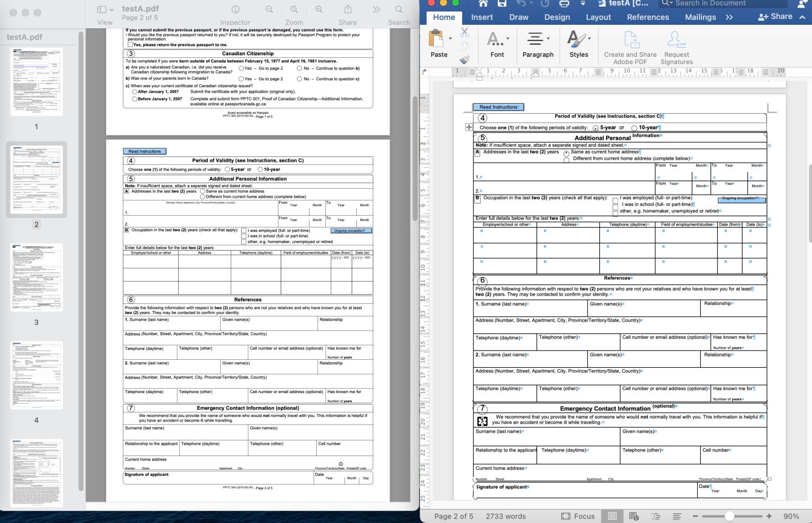The width and height of the screenshot is (812, 523).
Task: Click Read Instructions button in Word document
Action: click(498, 107)
